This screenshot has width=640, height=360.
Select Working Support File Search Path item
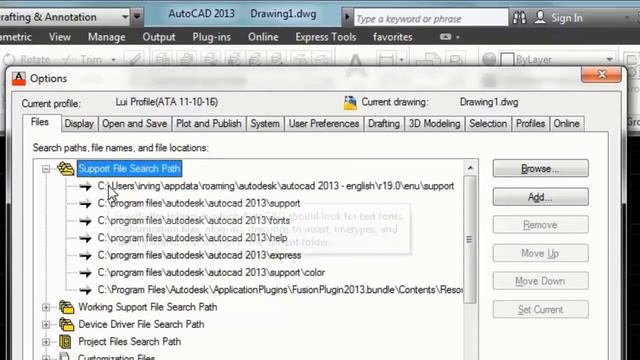[x=148, y=307]
